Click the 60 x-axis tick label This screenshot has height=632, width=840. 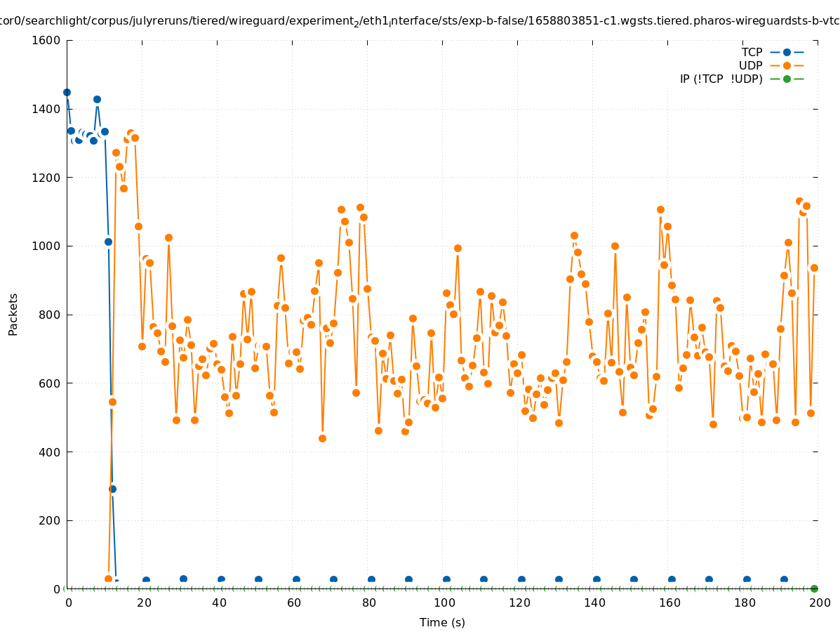click(x=293, y=603)
